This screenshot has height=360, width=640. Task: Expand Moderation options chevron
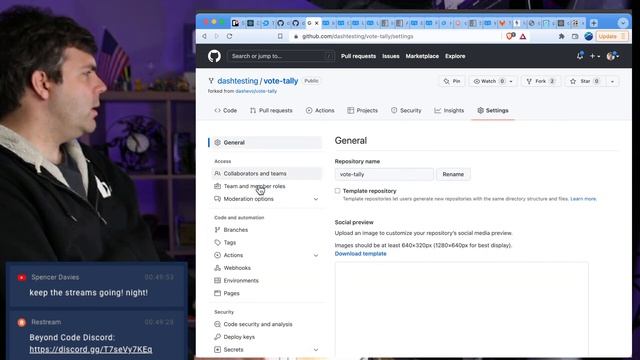[x=316, y=199]
